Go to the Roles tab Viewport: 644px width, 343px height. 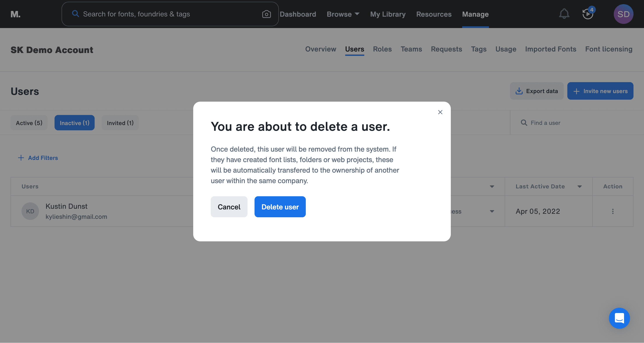point(382,49)
